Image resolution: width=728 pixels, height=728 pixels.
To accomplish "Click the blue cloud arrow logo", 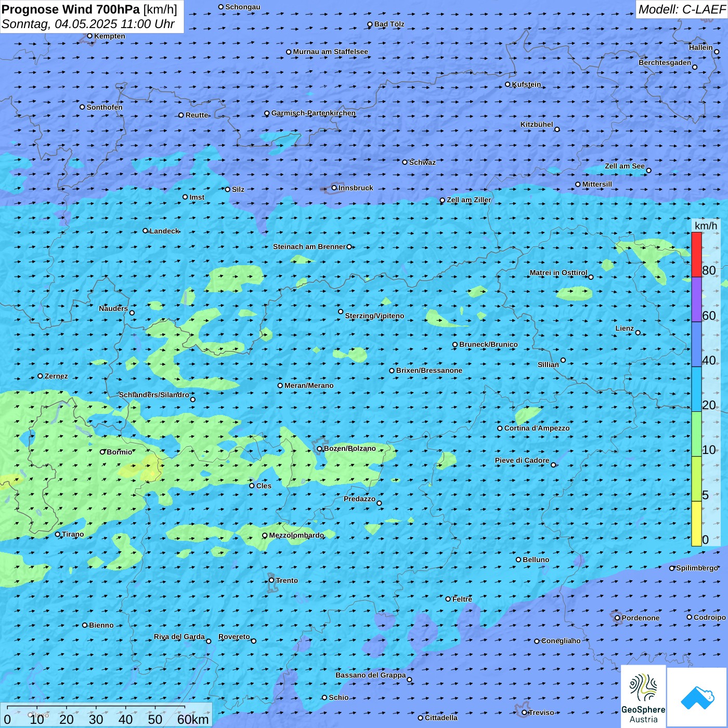I will 697,698.
